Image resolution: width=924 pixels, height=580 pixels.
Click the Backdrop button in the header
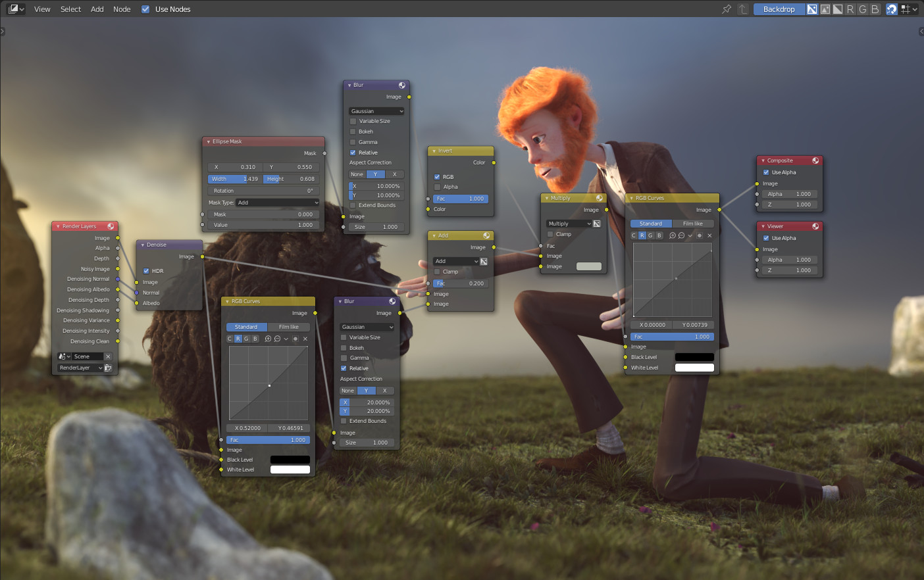pos(779,9)
